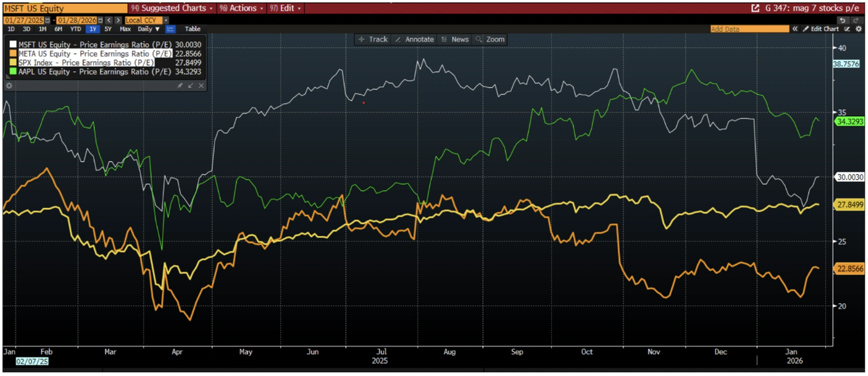Screen dimensions: 868x376
Task: Click the double-chevron collapse icon beside Add Data
Action: (x=795, y=29)
